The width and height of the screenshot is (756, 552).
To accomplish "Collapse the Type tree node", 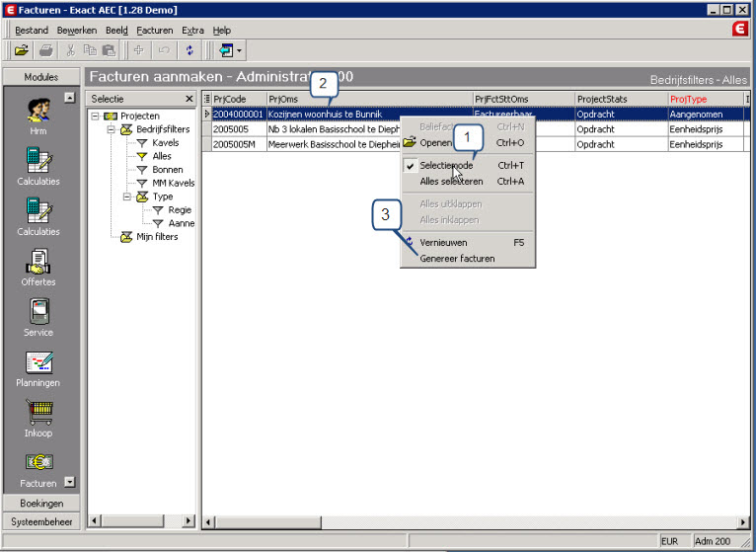I will pyautogui.click(x=126, y=197).
